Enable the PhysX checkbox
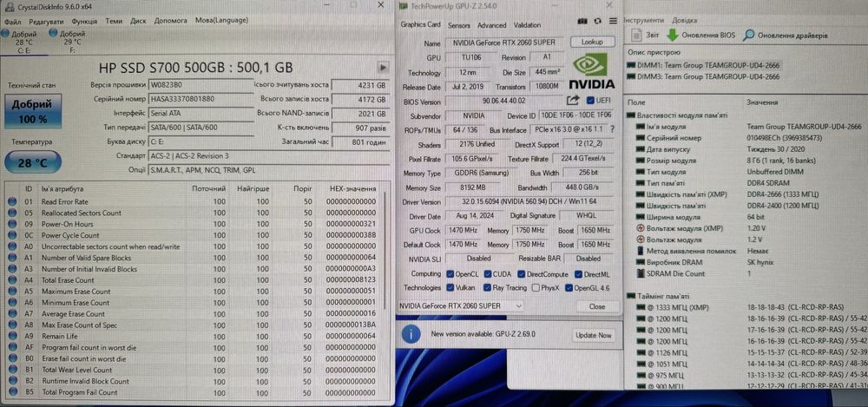Viewport: 868px width, 407px height. click(x=536, y=288)
